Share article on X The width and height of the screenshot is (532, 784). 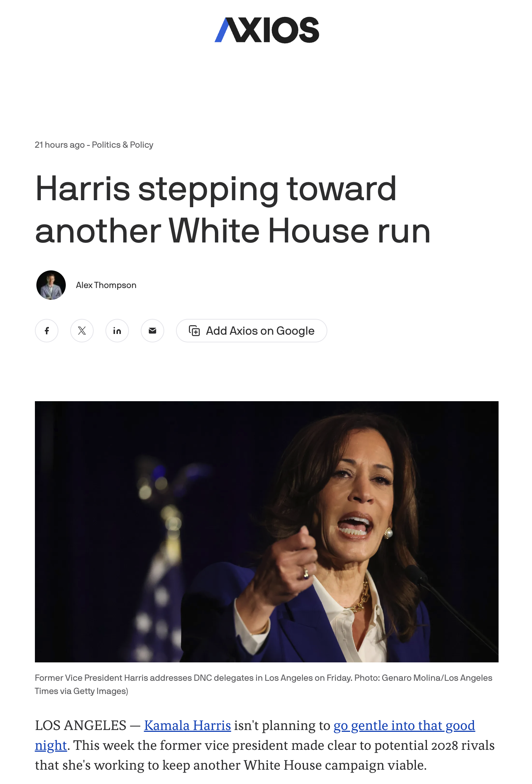tap(82, 331)
